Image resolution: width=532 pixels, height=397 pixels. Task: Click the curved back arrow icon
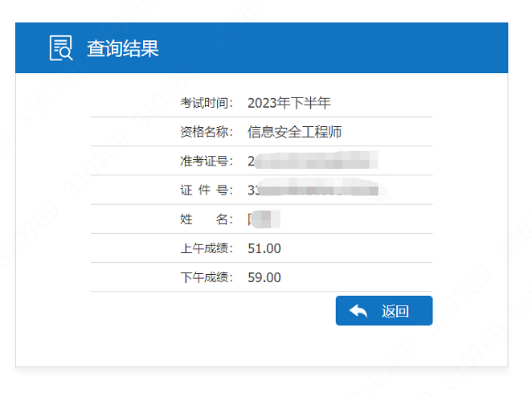[x=358, y=311]
